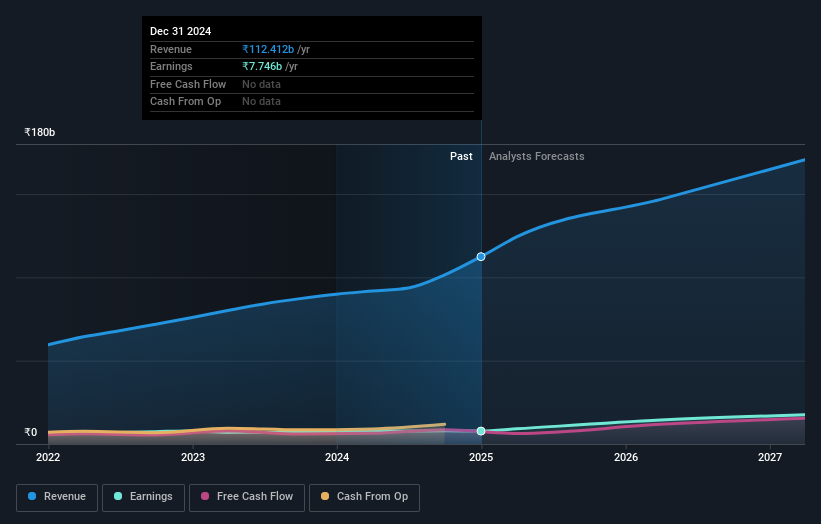Toggle the Free Cash Flow legend button

pos(247,497)
